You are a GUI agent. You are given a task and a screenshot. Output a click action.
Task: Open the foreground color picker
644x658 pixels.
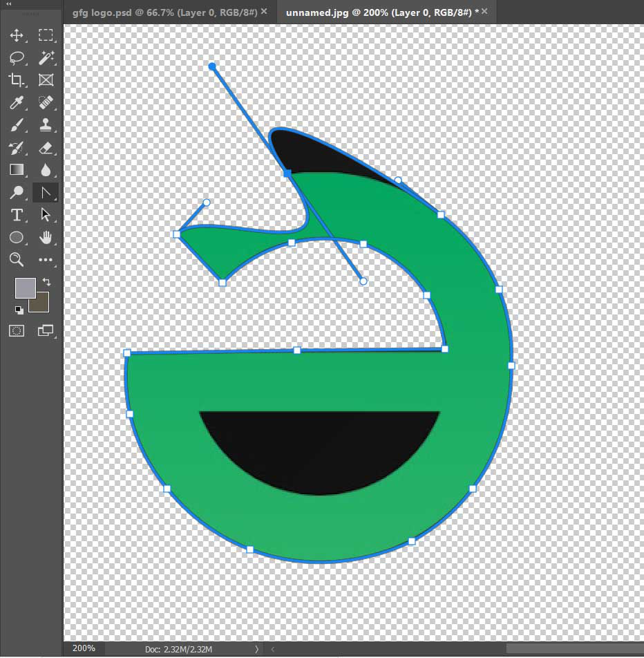(x=25, y=288)
